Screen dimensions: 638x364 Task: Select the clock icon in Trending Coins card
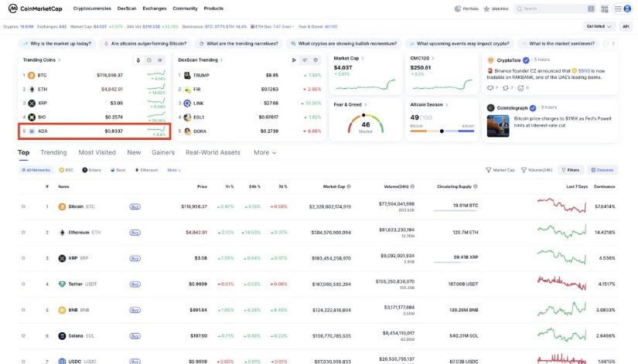click(x=149, y=60)
